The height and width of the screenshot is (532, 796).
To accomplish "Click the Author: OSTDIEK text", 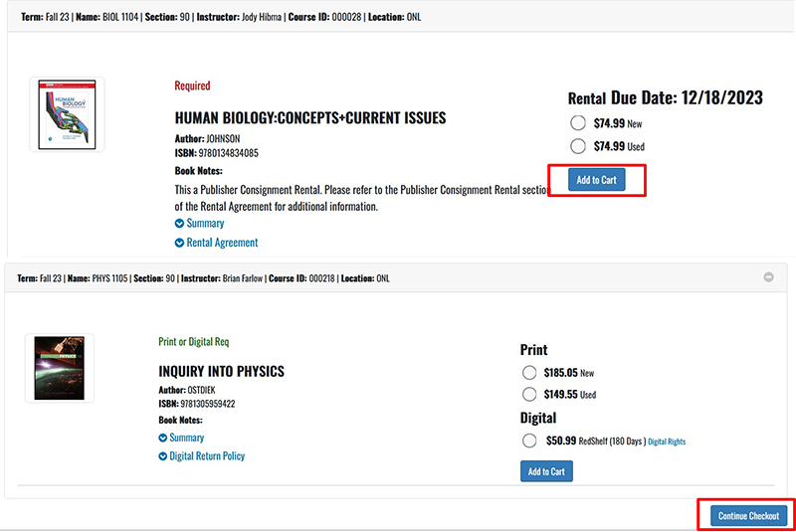I will tap(187, 390).
